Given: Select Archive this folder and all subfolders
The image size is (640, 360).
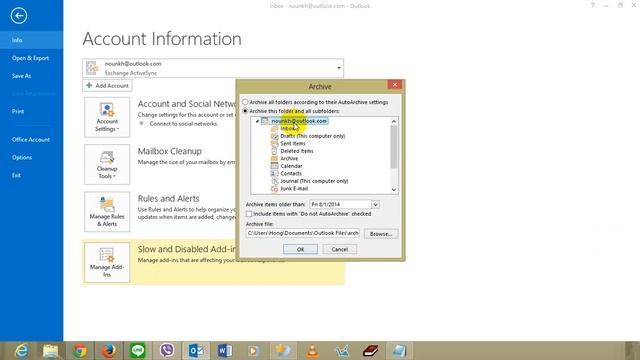Looking at the screenshot, I should [245, 111].
